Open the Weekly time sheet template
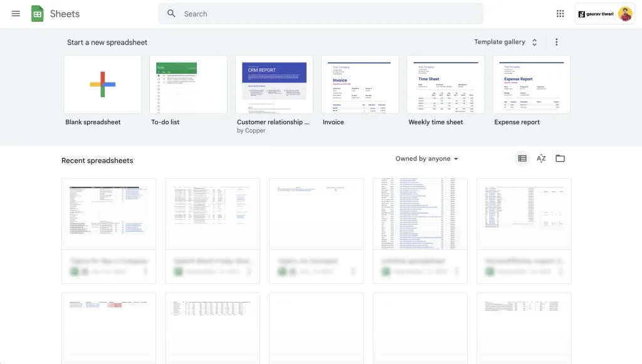This screenshot has height=364, width=642. [x=446, y=84]
